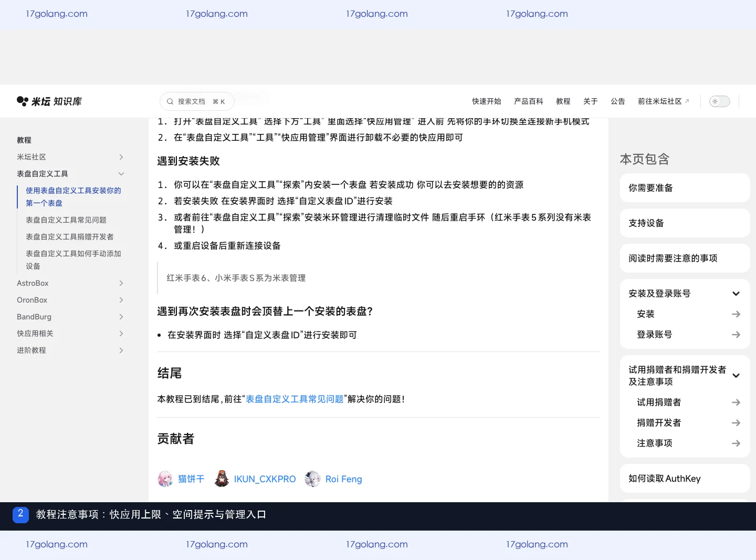Screen dimensions: 756x560
Task: Click arrow icon next to 试用捐赠者
Action: point(736,402)
